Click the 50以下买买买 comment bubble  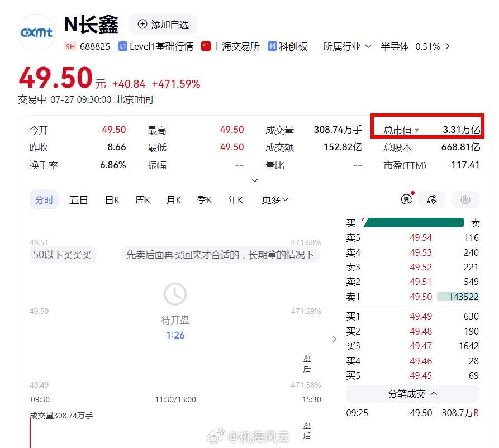tap(63, 255)
